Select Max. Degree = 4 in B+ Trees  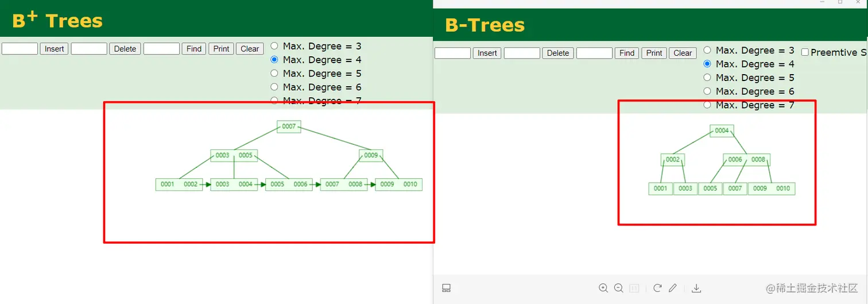point(274,60)
